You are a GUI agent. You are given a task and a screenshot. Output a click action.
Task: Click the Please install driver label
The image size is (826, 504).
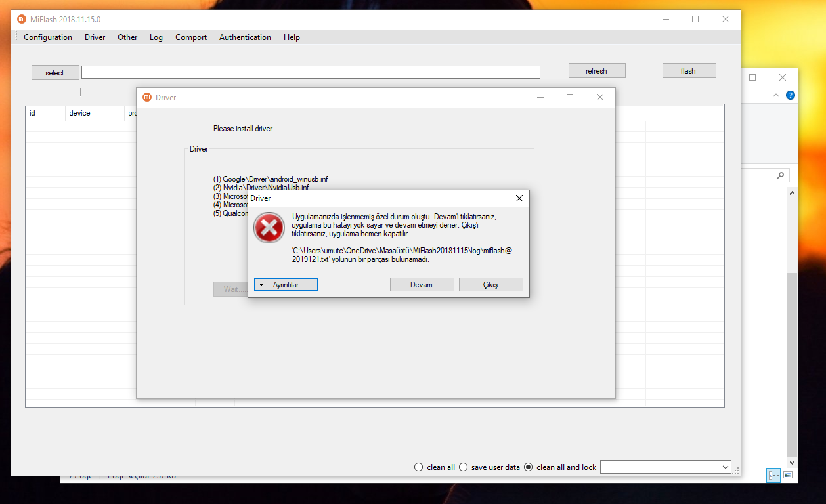point(243,129)
